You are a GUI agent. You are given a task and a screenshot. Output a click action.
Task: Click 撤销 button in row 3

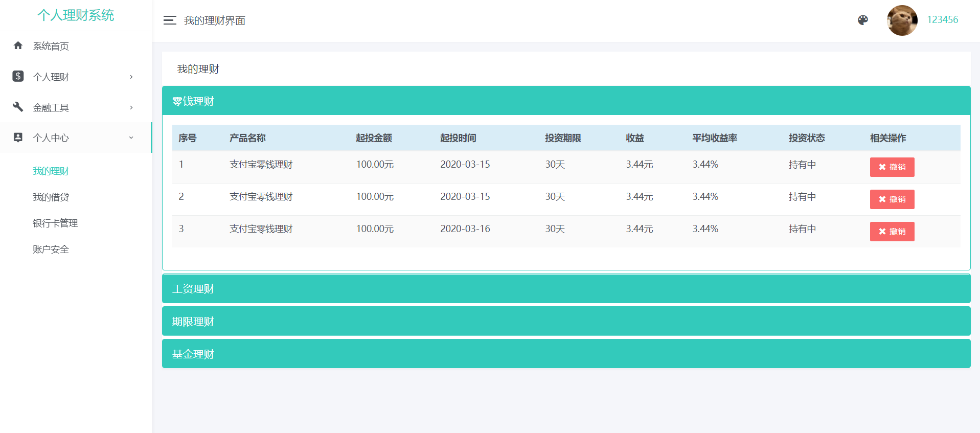pyautogui.click(x=892, y=232)
